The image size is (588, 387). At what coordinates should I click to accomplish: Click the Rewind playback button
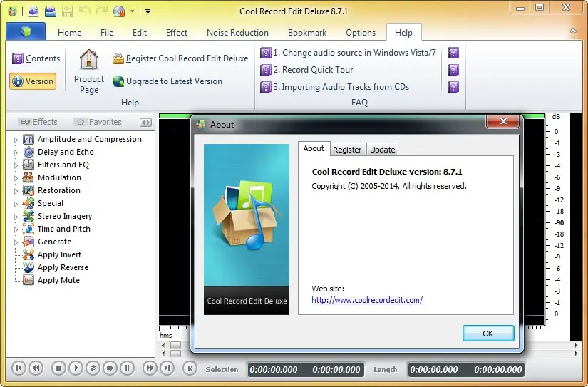point(36,368)
